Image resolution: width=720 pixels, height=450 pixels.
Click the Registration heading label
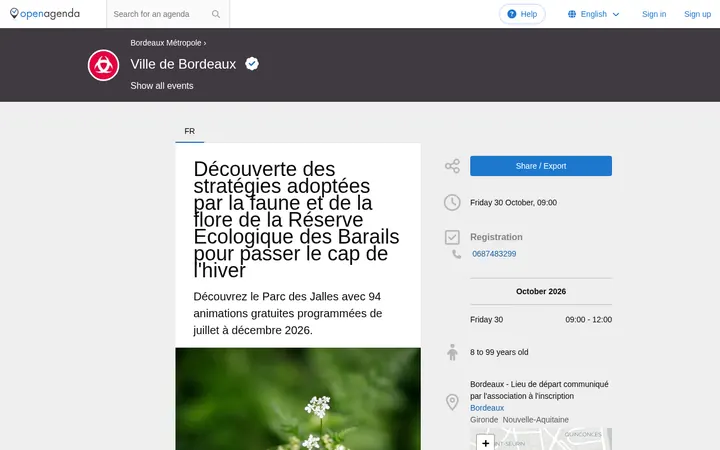(496, 237)
